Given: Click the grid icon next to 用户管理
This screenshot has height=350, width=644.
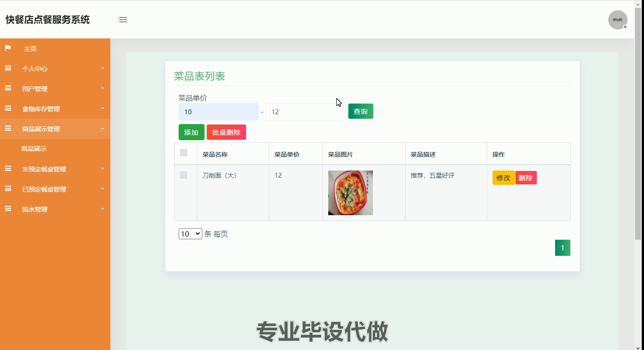Looking at the screenshot, I should (x=8, y=88).
